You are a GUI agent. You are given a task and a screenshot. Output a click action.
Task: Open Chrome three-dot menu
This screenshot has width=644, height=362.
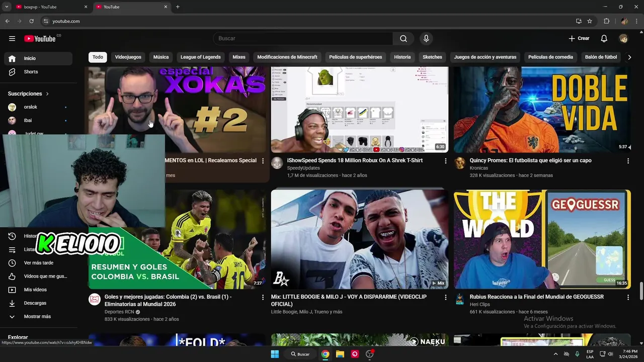(637, 21)
